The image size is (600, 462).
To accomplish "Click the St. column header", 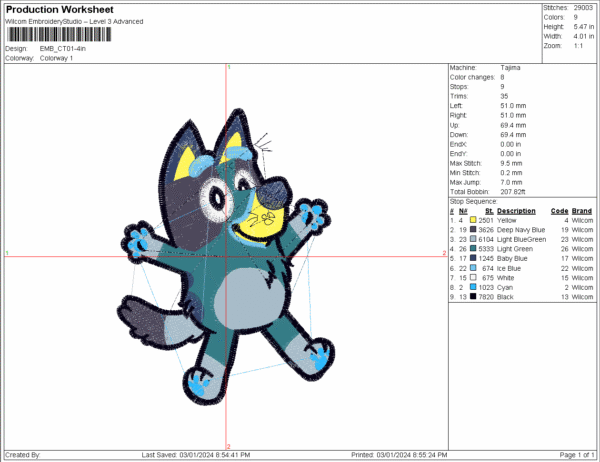I will 489,211.
